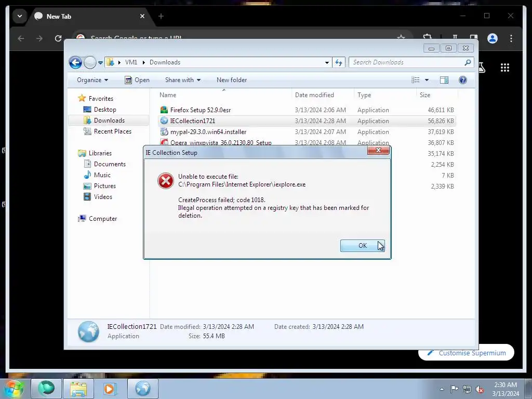
Task: Close the IE Collection Setup error dialog
Action: point(378,150)
